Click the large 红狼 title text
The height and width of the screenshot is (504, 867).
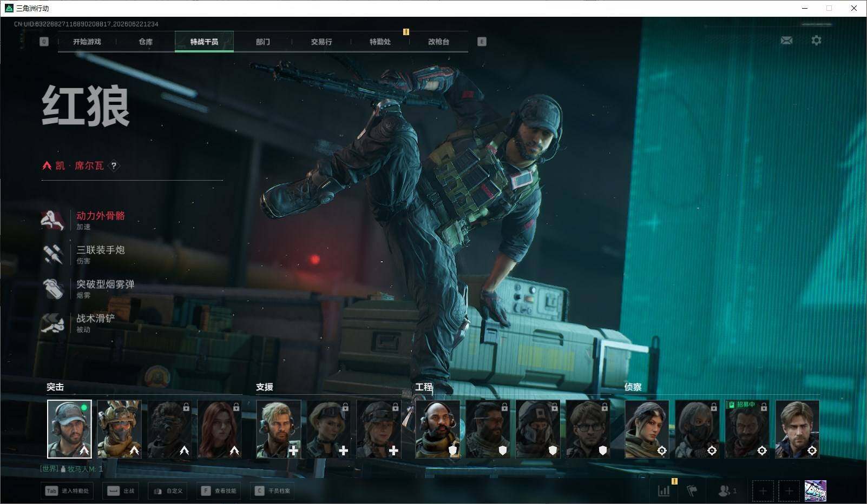pyautogui.click(x=86, y=106)
